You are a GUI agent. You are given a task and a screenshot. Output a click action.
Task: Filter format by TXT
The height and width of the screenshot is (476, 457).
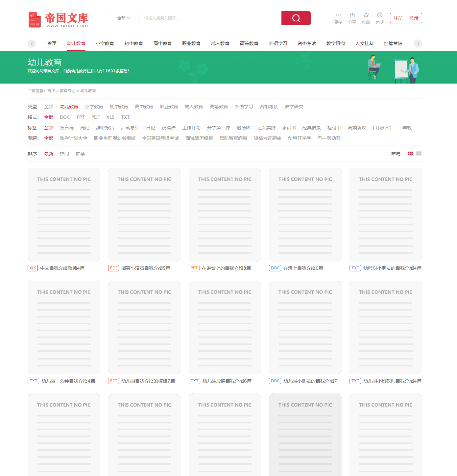(x=125, y=117)
